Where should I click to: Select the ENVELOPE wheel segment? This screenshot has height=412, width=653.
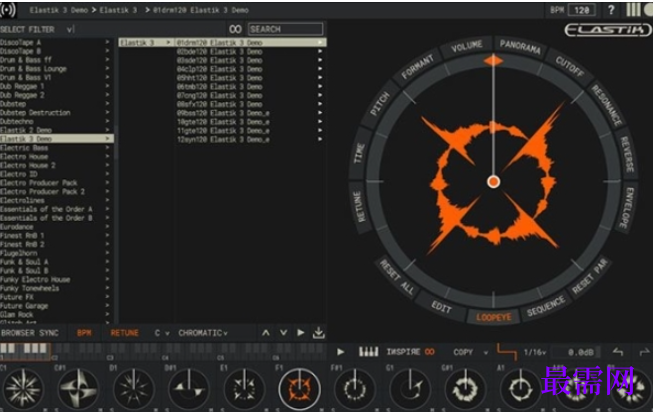[x=626, y=207]
